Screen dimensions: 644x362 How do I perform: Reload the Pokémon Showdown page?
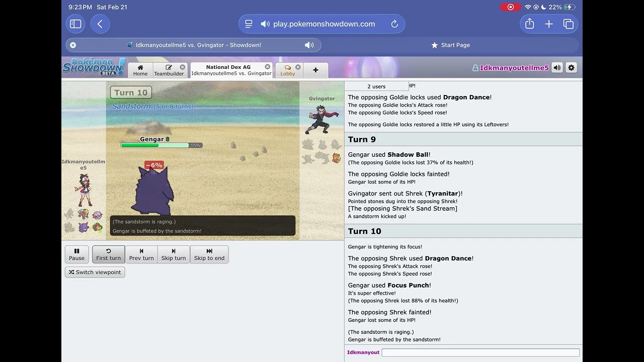pyautogui.click(x=394, y=24)
